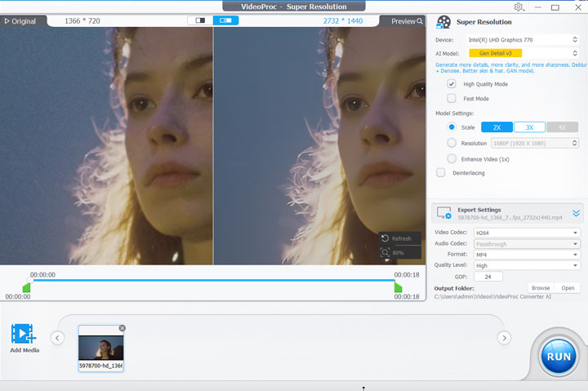Choose 2X scale option

[497, 127]
